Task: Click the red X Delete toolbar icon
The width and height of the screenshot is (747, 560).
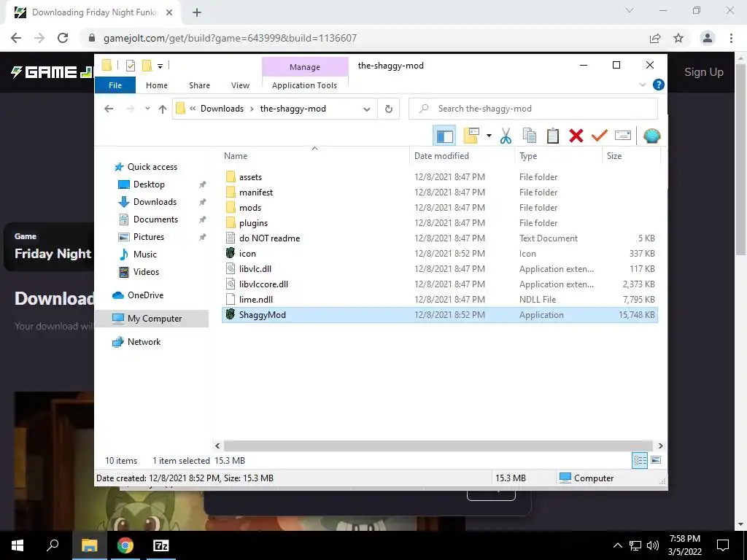Action: (576, 136)
